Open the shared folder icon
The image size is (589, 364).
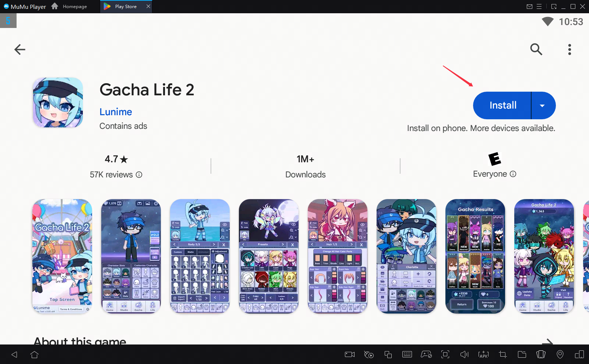click(x=522, y=354)
